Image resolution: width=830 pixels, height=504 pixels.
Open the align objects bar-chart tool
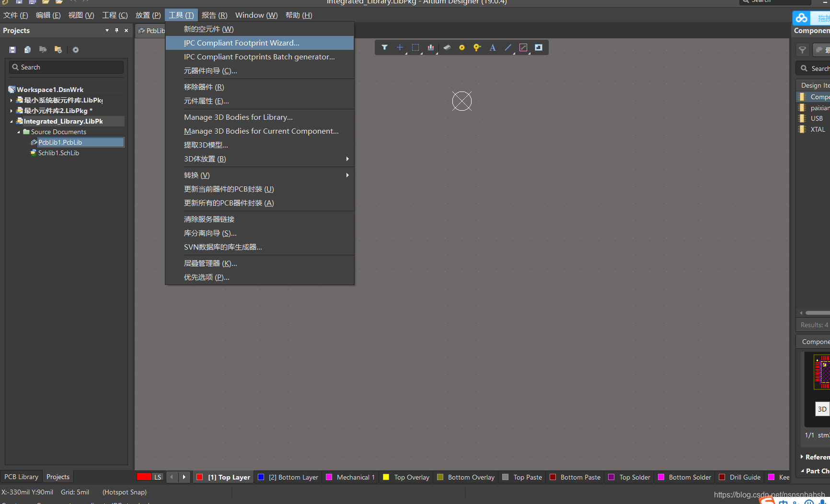tap(431, 47)
